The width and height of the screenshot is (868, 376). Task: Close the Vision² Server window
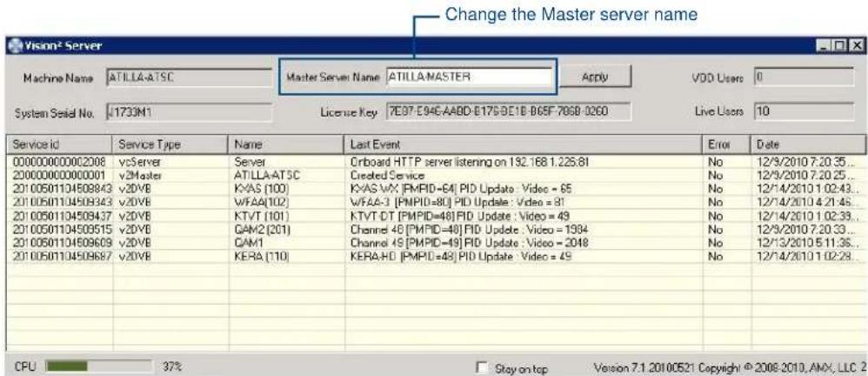click(856, 45)
